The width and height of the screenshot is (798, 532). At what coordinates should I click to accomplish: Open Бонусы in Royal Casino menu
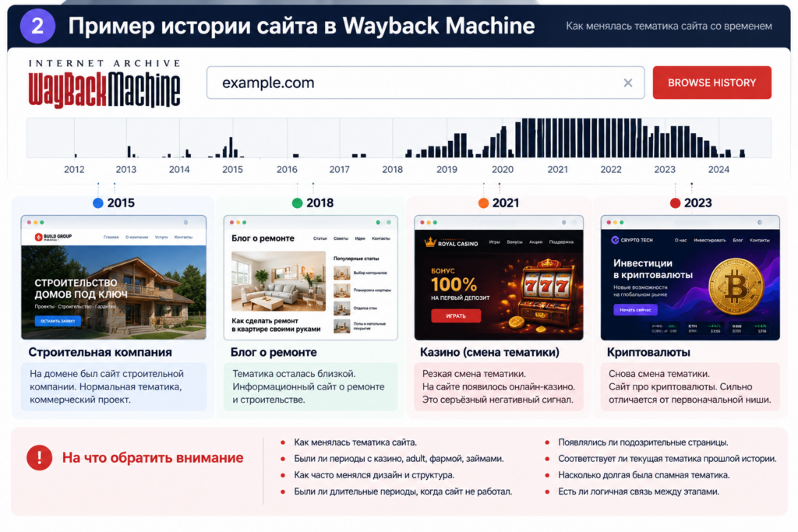point(514,242)
